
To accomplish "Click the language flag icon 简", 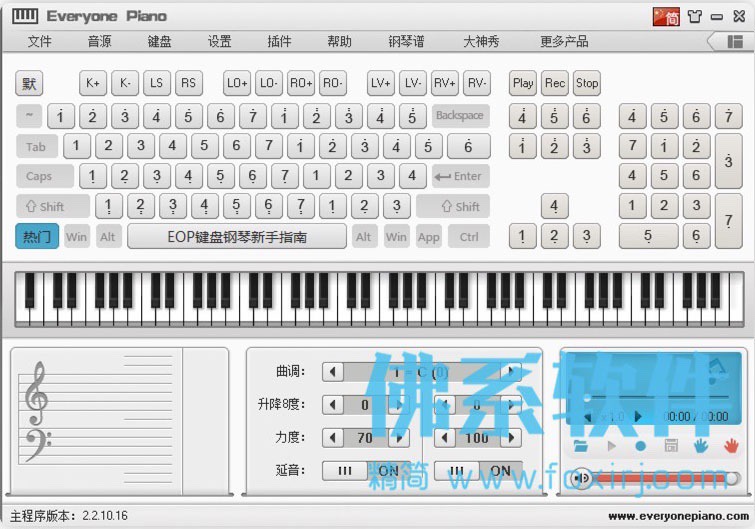I will coord(667,17).
